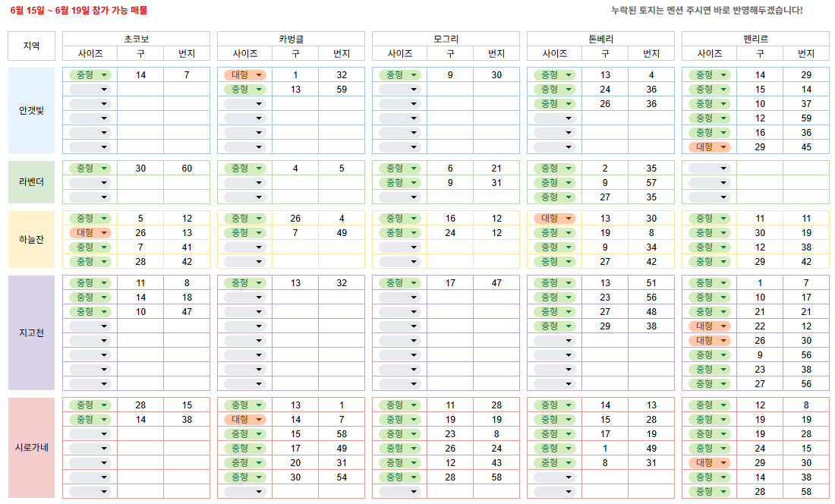Select plot cell 7 in 펜리르 지고천
Image resolution: width=835 pixels, height=504 pixels.
(x=806, y=283)
